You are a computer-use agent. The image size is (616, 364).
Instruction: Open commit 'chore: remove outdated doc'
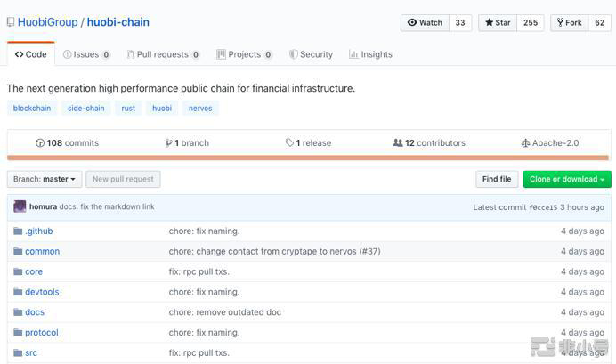(x=225, y=312)
